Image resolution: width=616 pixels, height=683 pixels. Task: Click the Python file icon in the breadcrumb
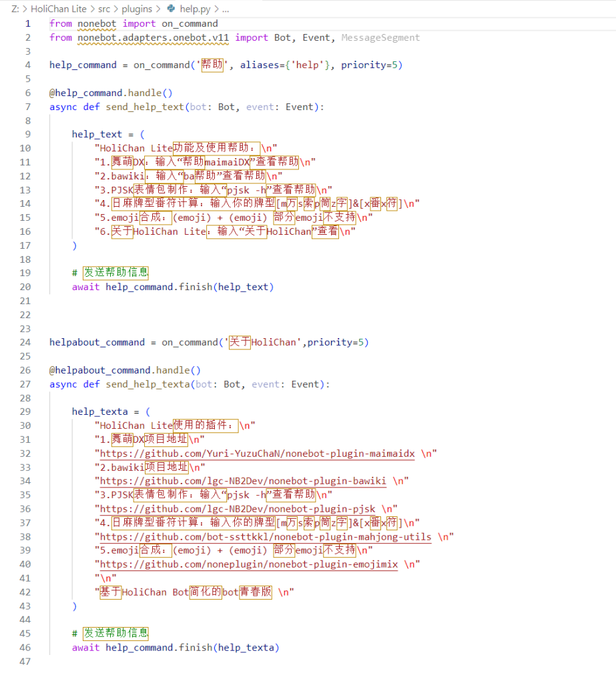click(171, 8)
